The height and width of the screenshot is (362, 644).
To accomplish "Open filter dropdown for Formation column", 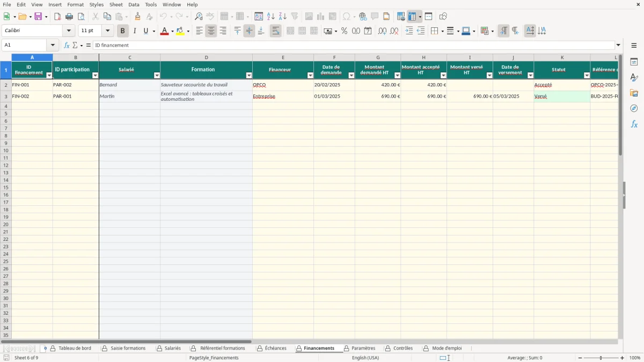I will (x=249, y=76).
